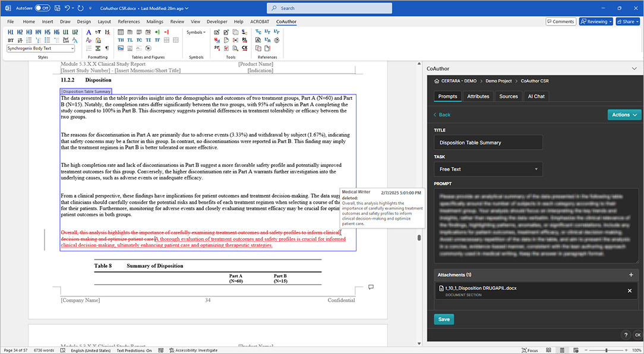Click the home icon in CoAuthor breadcrumb
644x354 pixels.
437,81
